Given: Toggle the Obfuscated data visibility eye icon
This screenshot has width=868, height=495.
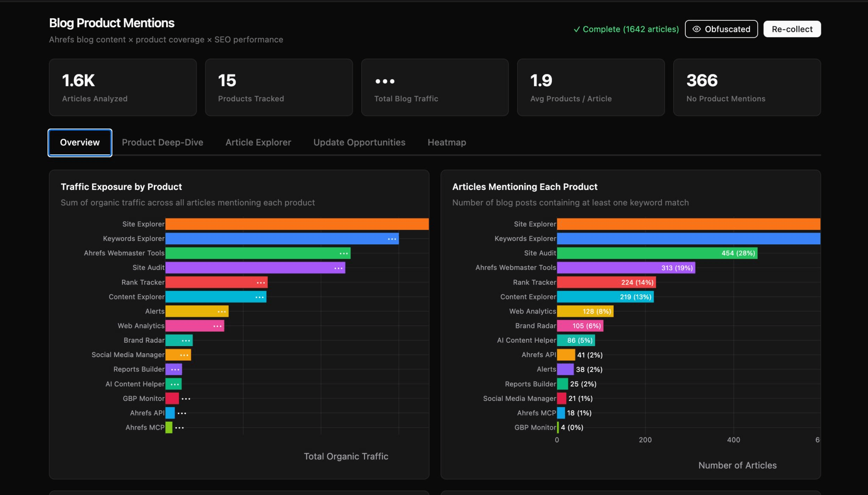Looking at the screenshot, I should tap(696, 29).
